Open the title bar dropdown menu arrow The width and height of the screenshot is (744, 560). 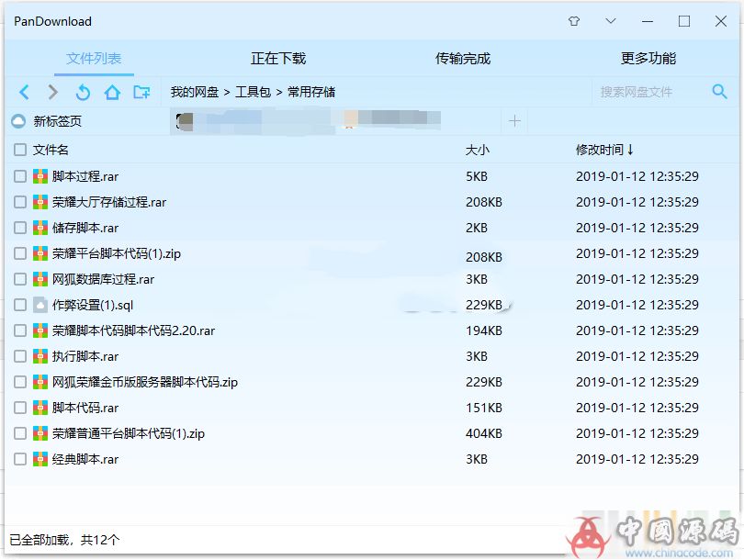(x=611, y=21)
